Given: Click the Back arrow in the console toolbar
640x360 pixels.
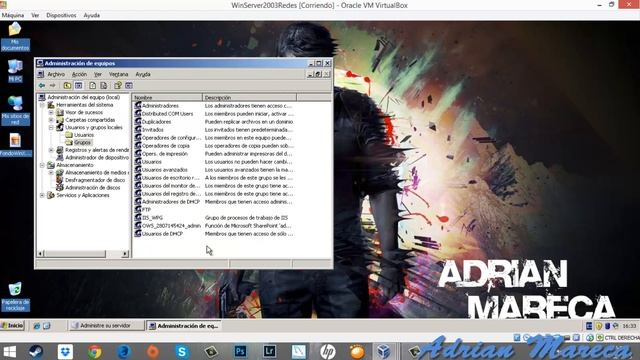Looking at the screenshot, I should (x=42, y=85).
